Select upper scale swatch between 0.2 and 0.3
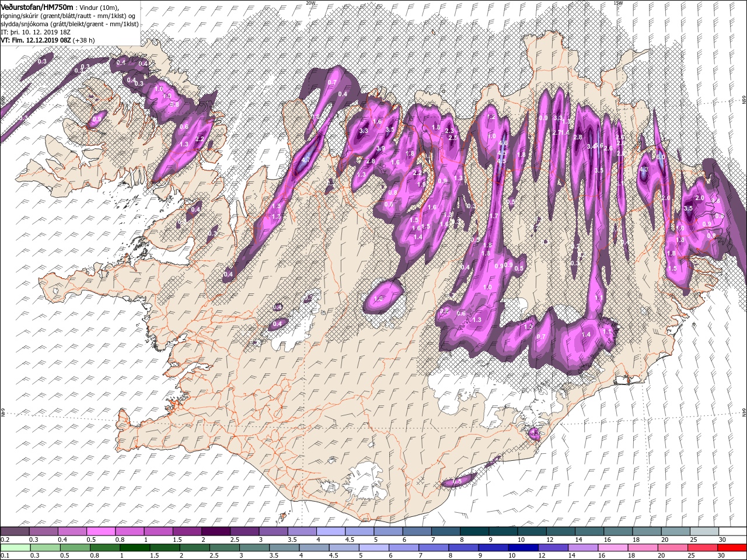This screenshot has height=560, width=747. 15,531
